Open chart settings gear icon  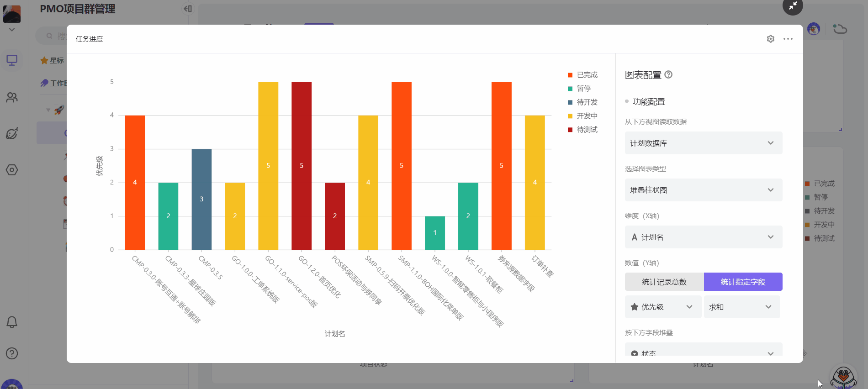pos(770,39)
